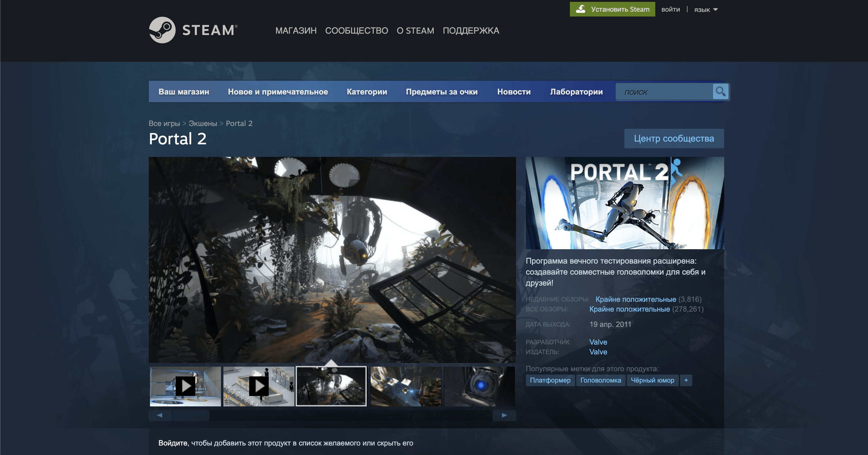Go to the О STEAM page
The height and width of the screenshot is (455, 868).
(x=415, y=31)
